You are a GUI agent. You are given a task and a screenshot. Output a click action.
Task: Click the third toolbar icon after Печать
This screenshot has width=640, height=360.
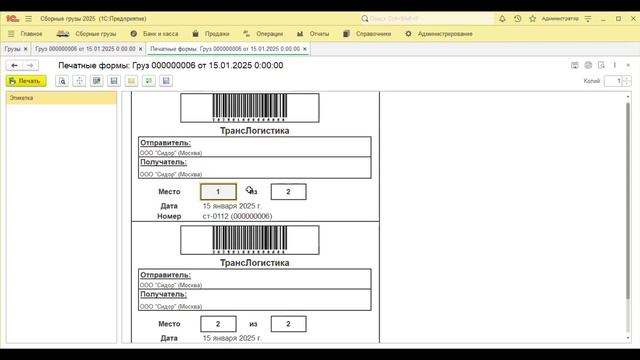pos(97,81)
